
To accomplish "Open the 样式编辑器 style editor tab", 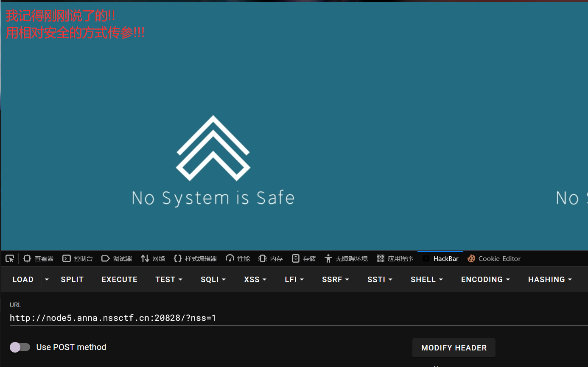I will (196, 258).
